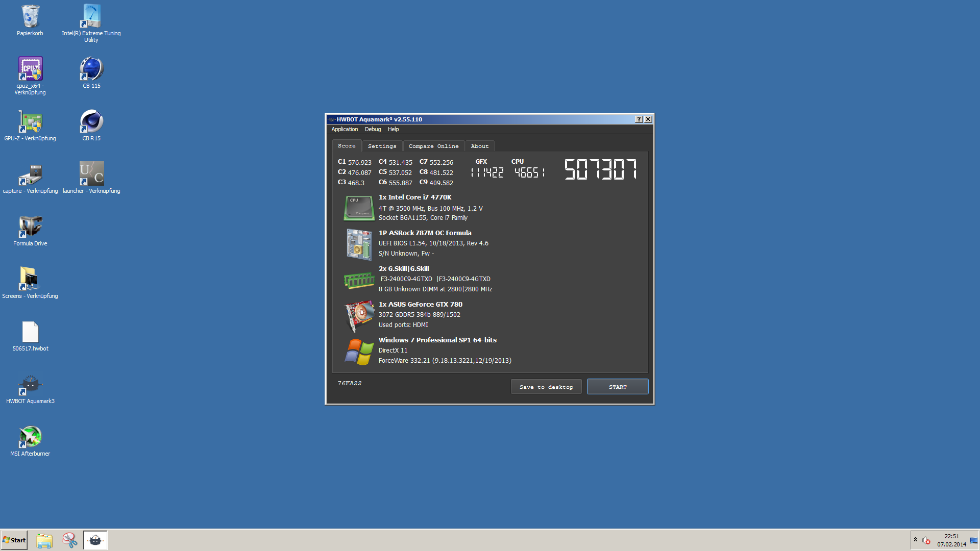Switch to the Settings tab
The width and height of the screenshot is (980, 551).
[382, 146]
